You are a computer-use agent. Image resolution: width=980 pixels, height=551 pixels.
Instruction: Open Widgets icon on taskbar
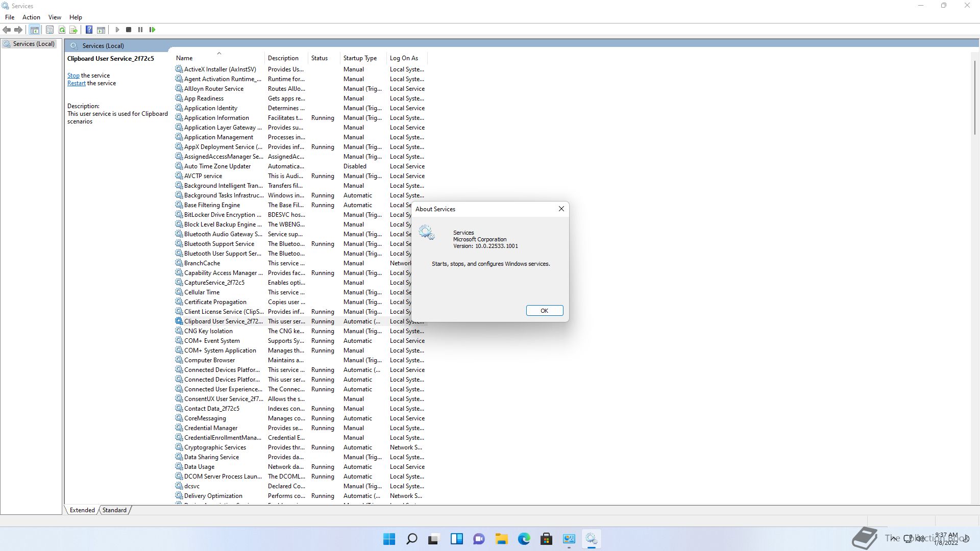(x=456, y=539)
